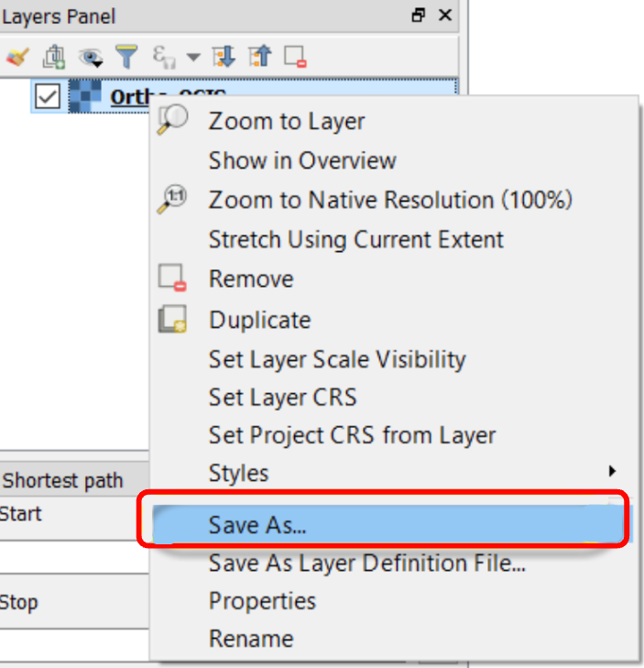Choose Save As... from context menu

257,525
